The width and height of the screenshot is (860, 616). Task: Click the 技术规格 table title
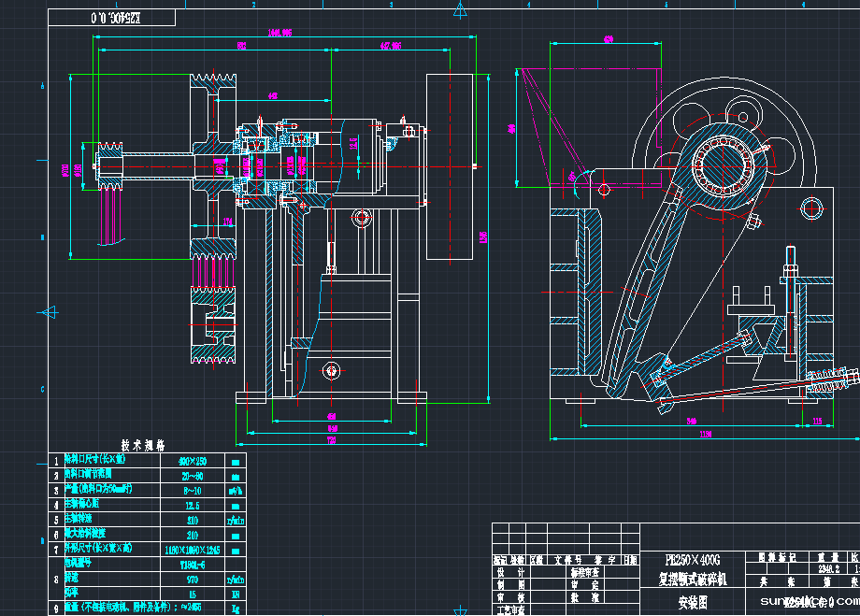coord(142,446)
